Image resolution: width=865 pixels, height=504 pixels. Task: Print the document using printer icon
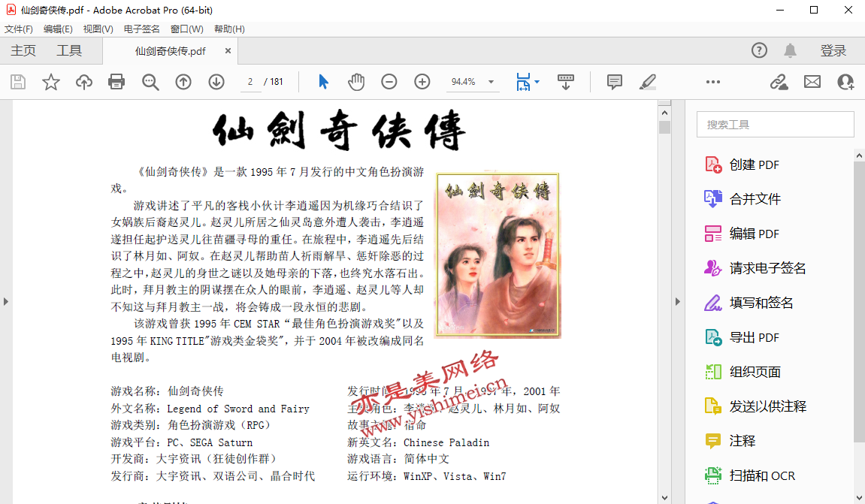tap(116, 82)
